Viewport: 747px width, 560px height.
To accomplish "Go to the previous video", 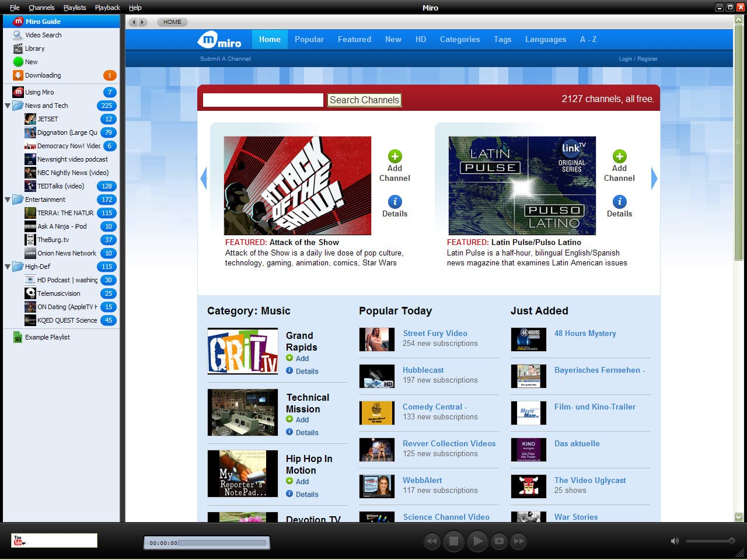I will (432, 541).
